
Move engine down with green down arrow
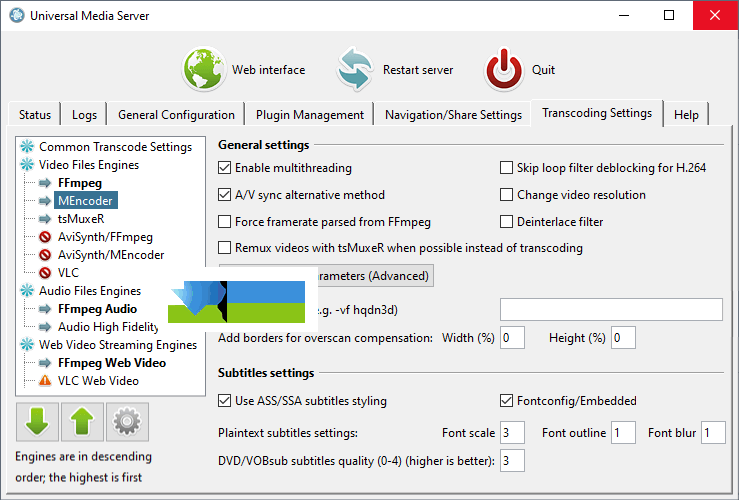(37, 422)
